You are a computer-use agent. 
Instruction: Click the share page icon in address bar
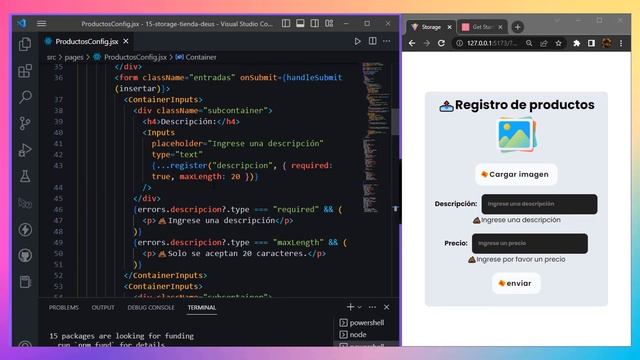[544, 43]
